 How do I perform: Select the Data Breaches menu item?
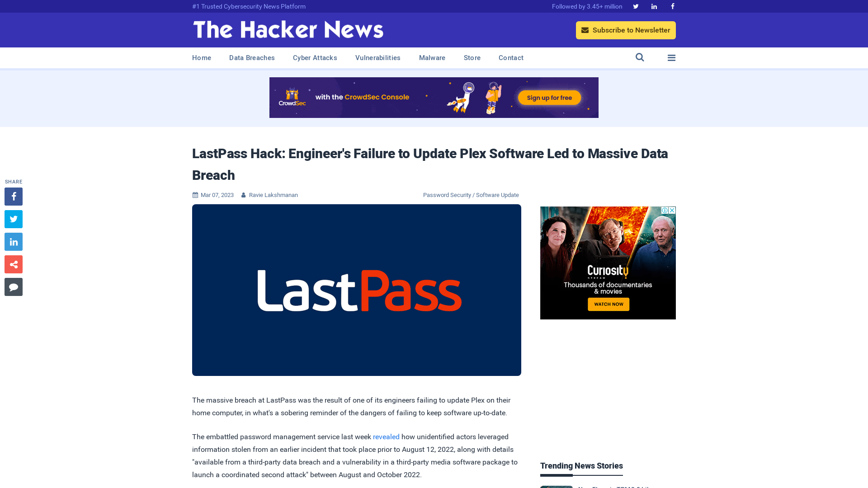pos(251,57)
